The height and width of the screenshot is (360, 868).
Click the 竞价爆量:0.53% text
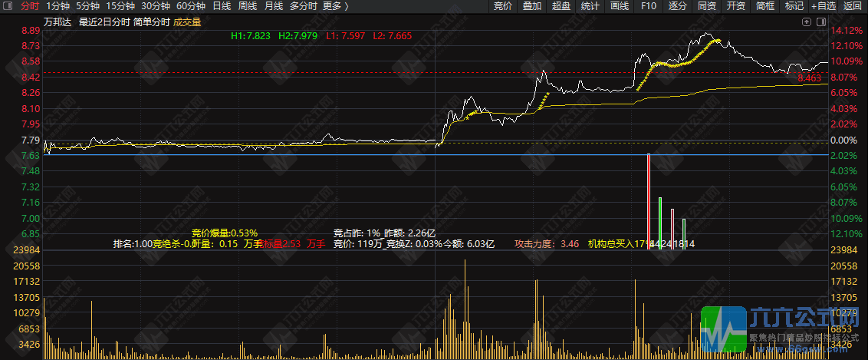(x=224, y=233)
